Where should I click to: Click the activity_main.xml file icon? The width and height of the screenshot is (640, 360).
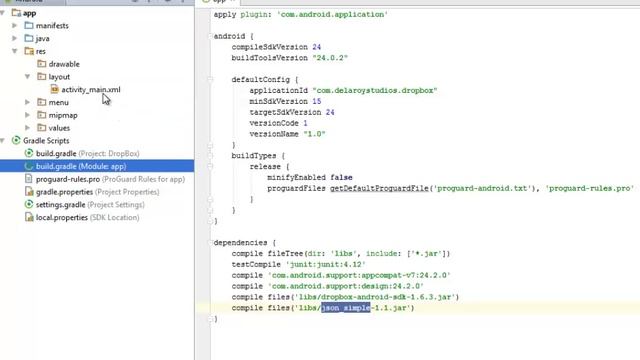click(54, 89)
